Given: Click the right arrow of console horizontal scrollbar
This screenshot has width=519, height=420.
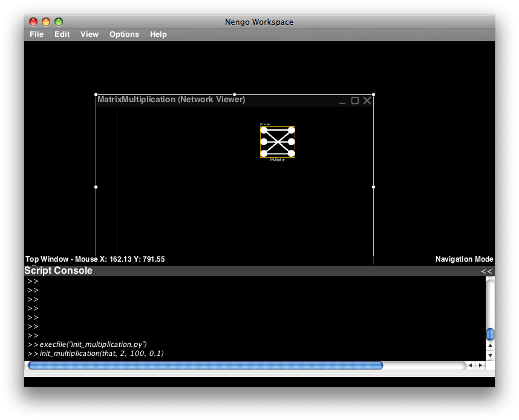Looking at the screenshot, I should click(x=480, y=366).
